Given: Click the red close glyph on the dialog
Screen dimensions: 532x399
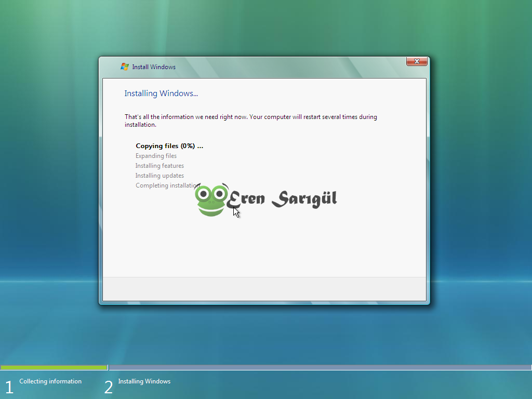Looking at the screenshot, I should [416, 61].
